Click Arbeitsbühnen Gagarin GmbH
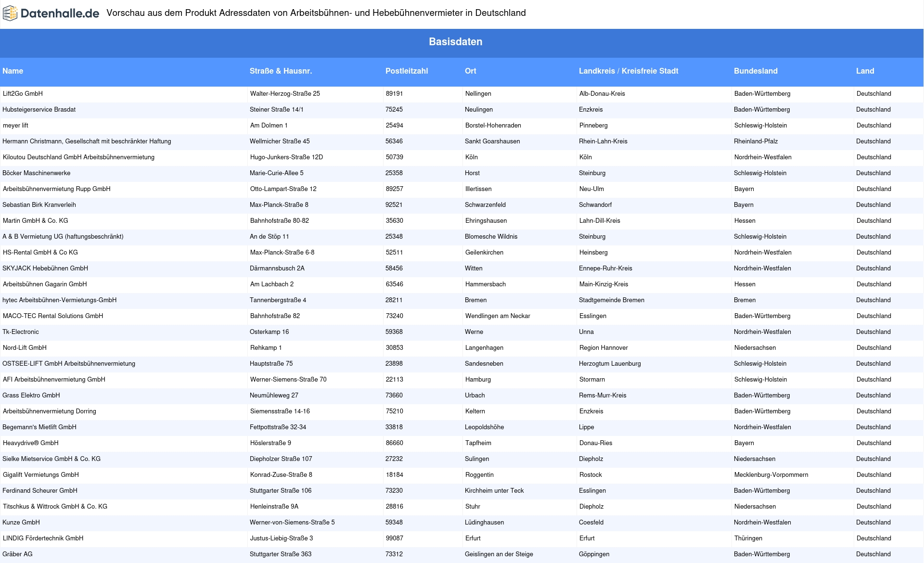Viewport: 924px width, 563px height. pos(45,284)
